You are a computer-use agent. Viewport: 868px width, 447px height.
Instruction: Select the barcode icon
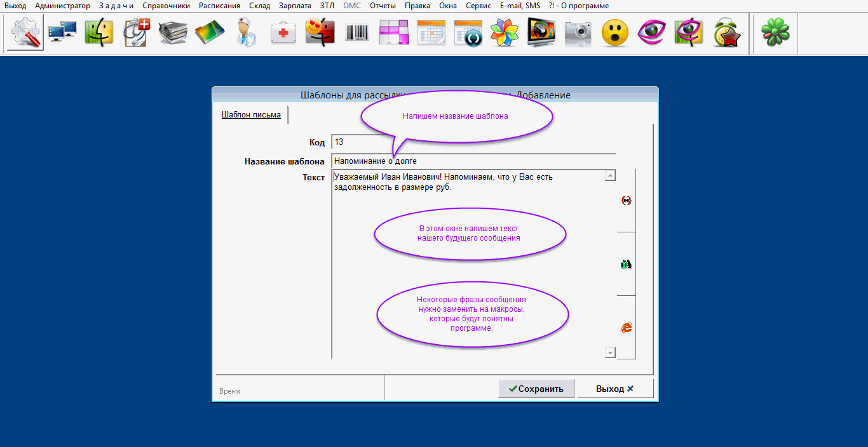click(357, 32)
